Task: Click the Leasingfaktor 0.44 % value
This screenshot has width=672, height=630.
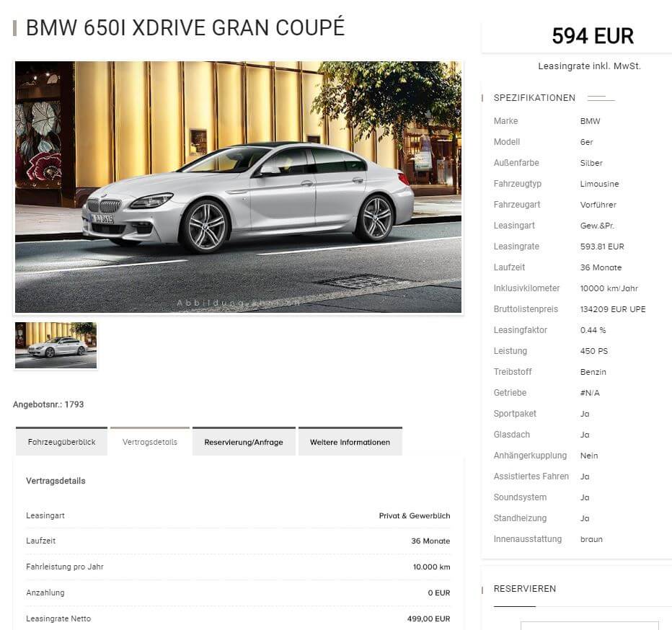Action: pos(593,330)
